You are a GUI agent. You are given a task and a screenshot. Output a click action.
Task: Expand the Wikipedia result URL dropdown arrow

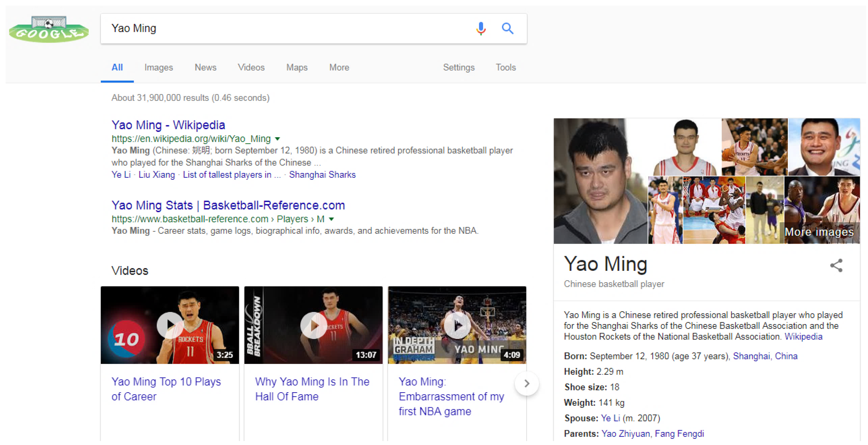point(277,139)
